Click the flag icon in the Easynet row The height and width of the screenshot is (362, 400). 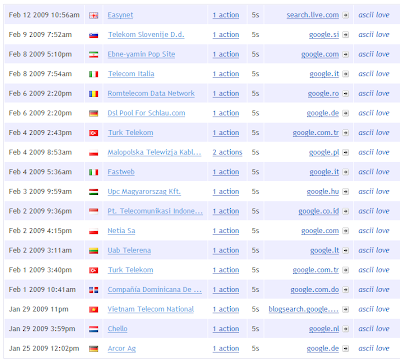click(94, 15)
